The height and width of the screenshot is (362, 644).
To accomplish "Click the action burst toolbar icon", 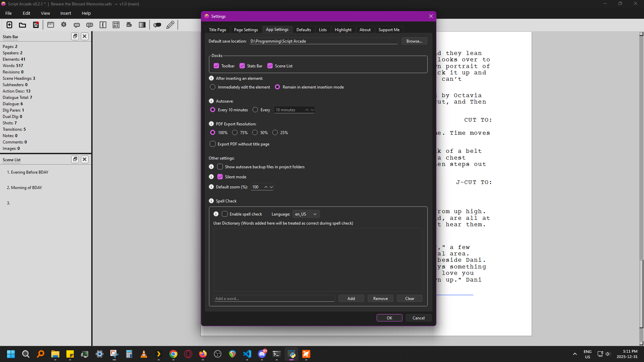I will tap(64, 25).
